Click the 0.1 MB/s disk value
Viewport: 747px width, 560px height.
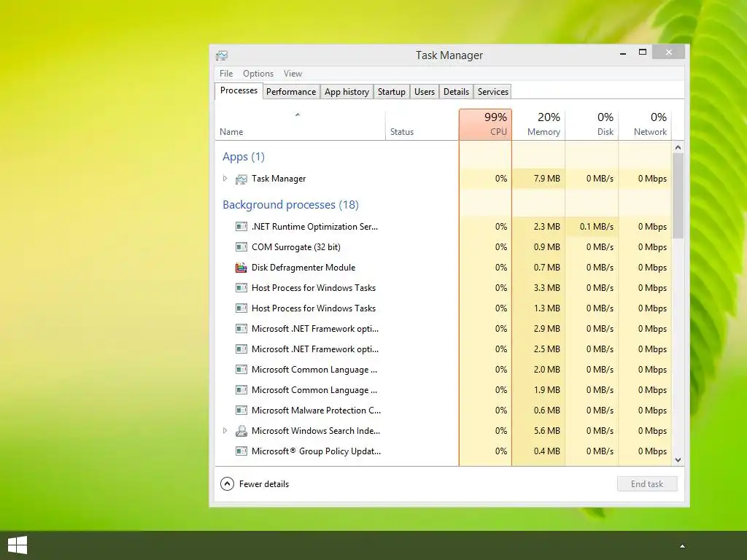597,227
